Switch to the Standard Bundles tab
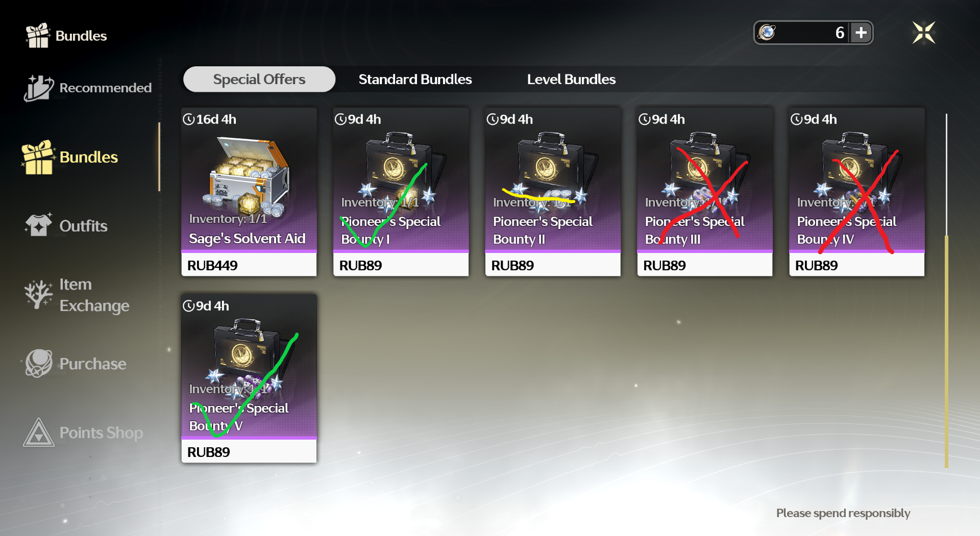980x536 pixels. tap(415, 80)
